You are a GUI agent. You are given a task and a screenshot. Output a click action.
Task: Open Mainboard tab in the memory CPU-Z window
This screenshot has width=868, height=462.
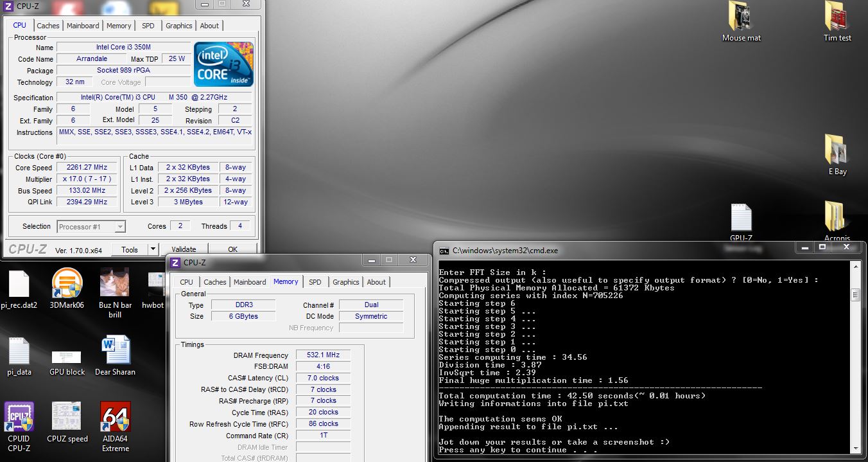tap(250, 282)
